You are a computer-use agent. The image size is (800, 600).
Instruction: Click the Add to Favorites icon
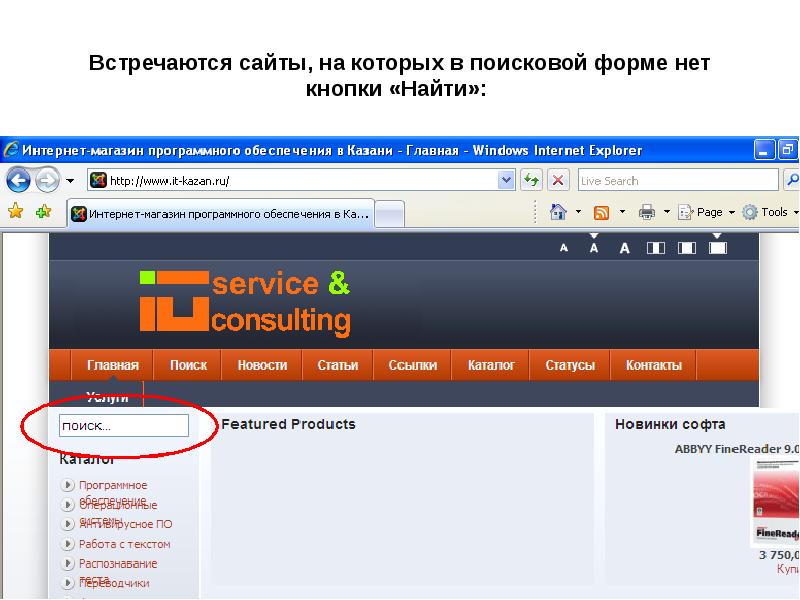(43, 212)
